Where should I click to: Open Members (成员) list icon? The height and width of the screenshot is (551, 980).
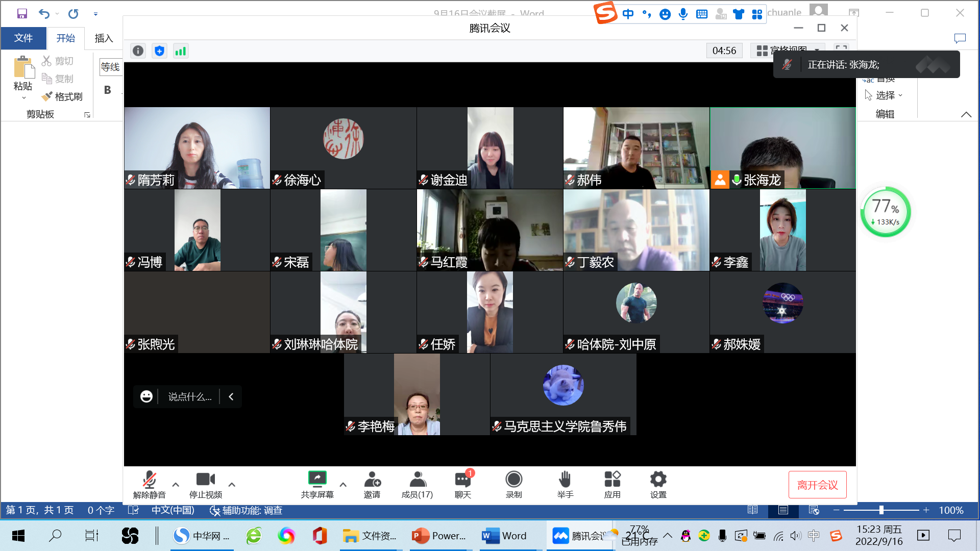click(x=417, y=479)
